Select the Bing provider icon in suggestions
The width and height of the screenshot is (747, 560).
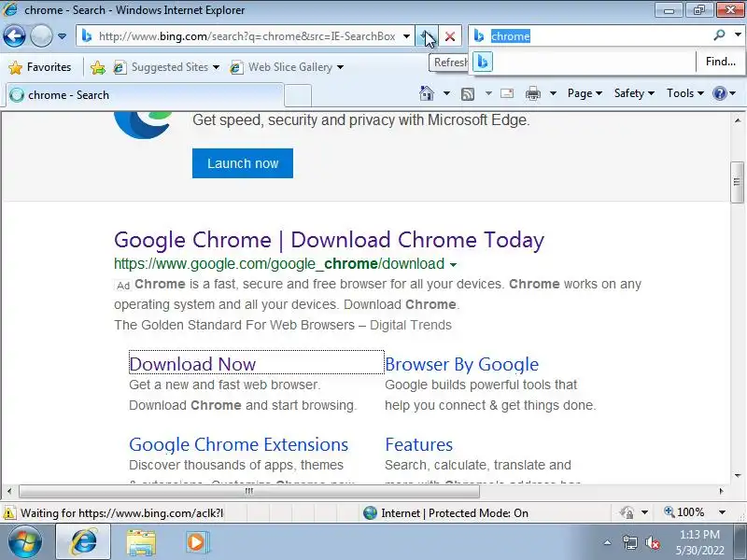483,62
